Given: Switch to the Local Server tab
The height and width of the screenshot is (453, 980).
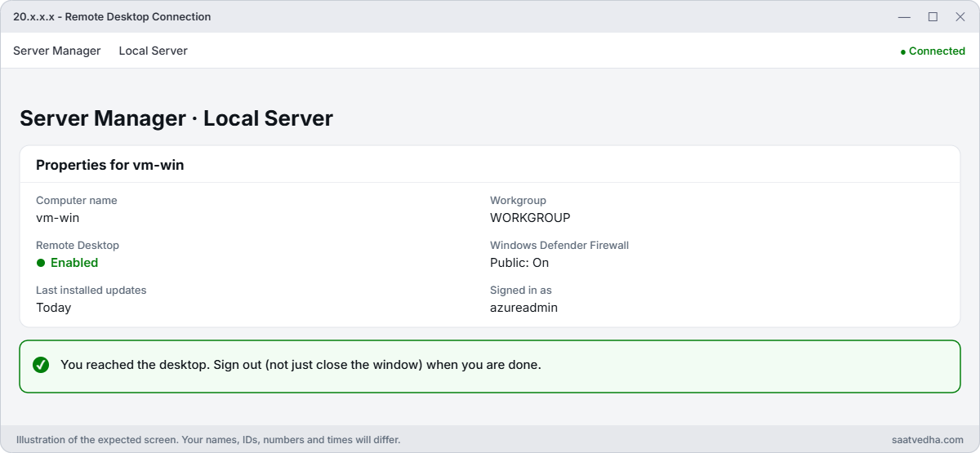Looking at the screenshot, I should tap(153, 51).
